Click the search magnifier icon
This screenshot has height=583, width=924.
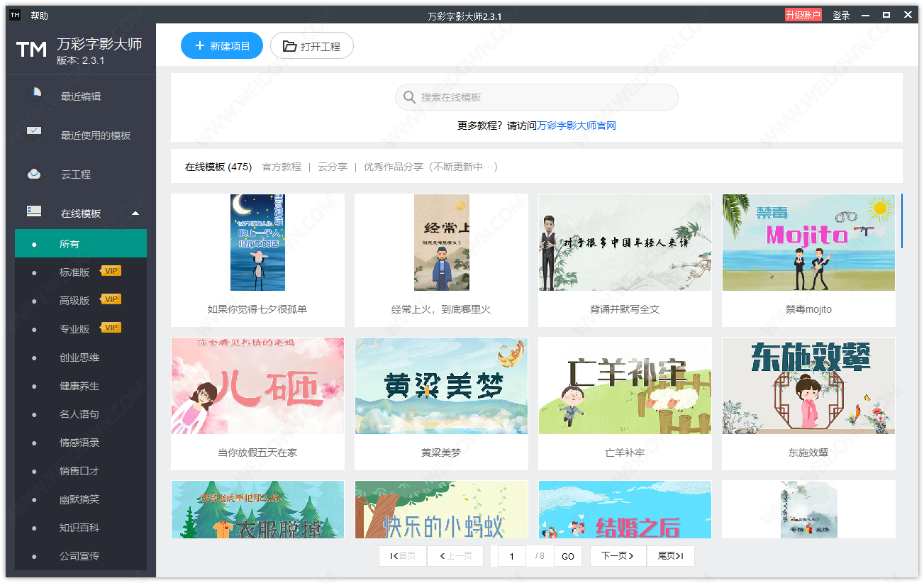coord(409,97)
